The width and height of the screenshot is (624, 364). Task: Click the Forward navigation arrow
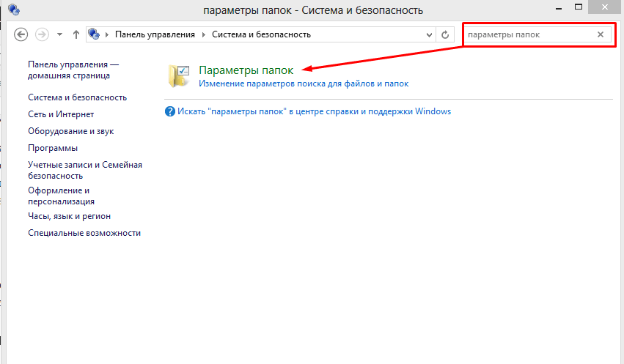(42, 34)
